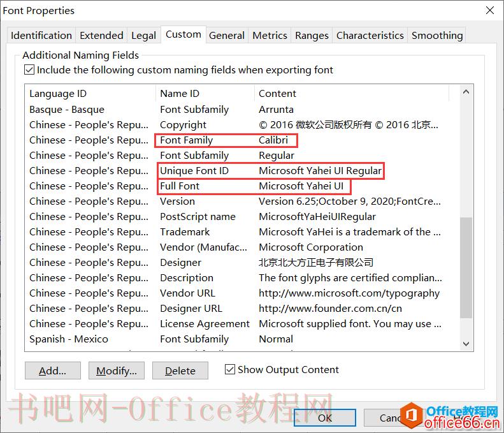This screenshot has width=504, height=433.
Task: Select the License Agreement row
Action: pyautogui.click(x=242, y=323)
